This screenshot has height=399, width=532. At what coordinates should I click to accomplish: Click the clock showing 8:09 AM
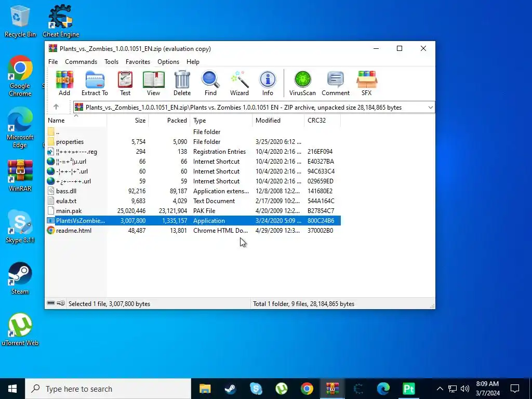pyautogui.click(x=487, y=389)
